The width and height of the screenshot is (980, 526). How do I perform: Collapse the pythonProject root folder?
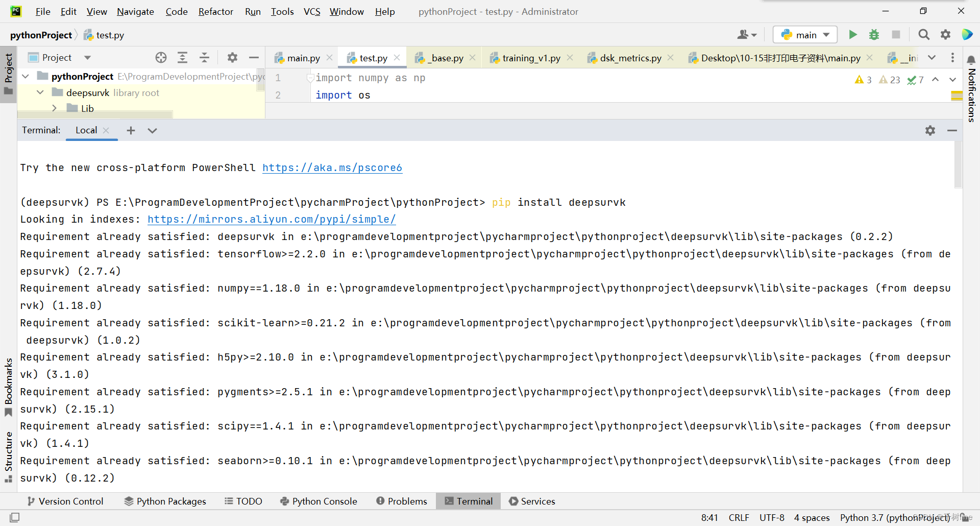coord(26,77)
